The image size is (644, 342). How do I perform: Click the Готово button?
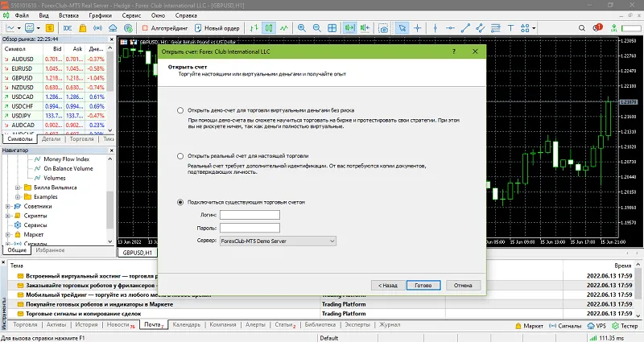[423, 286]
